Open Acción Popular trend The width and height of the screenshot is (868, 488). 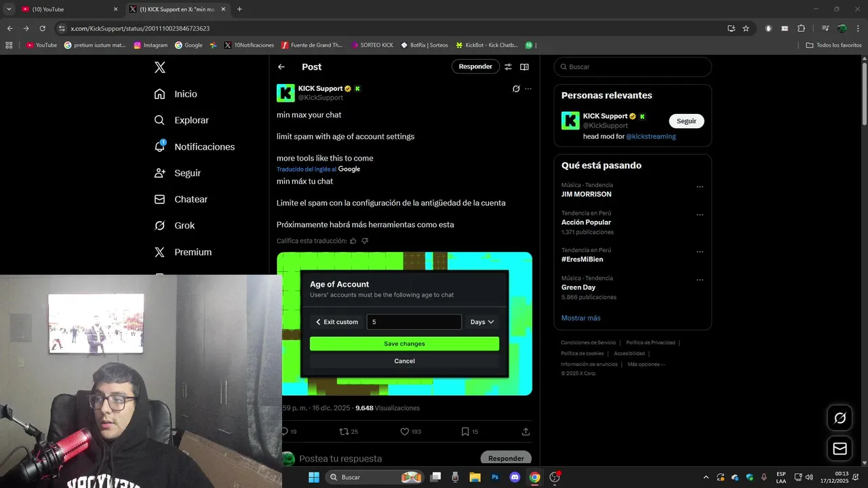click(586, 222)
